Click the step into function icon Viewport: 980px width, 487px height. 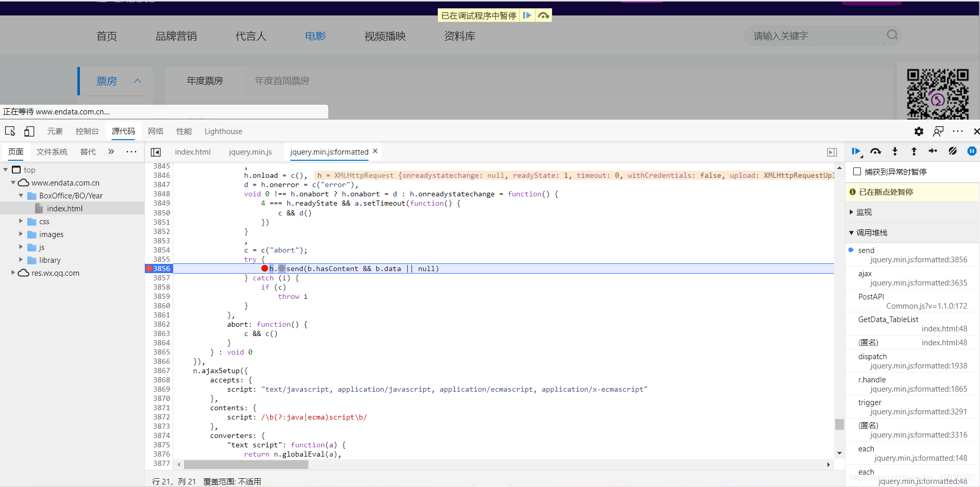[x=895, y=152]
